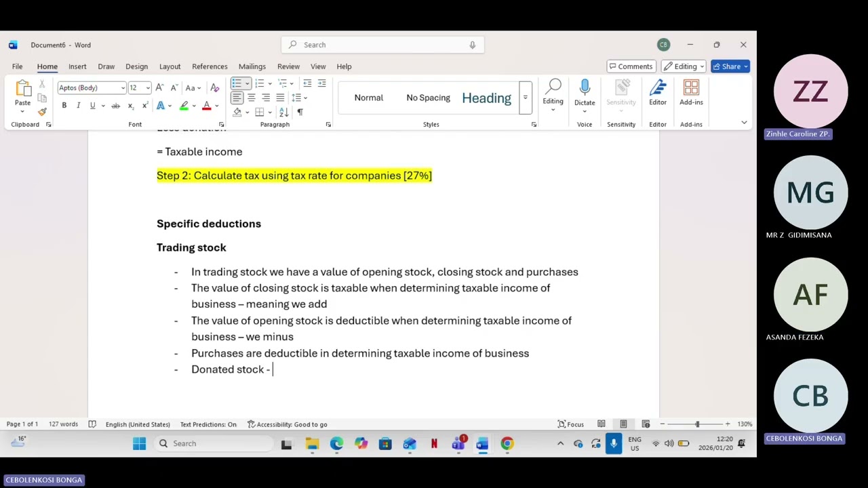
Task: Apply strikethrough formatting
Action: (115, 106)
